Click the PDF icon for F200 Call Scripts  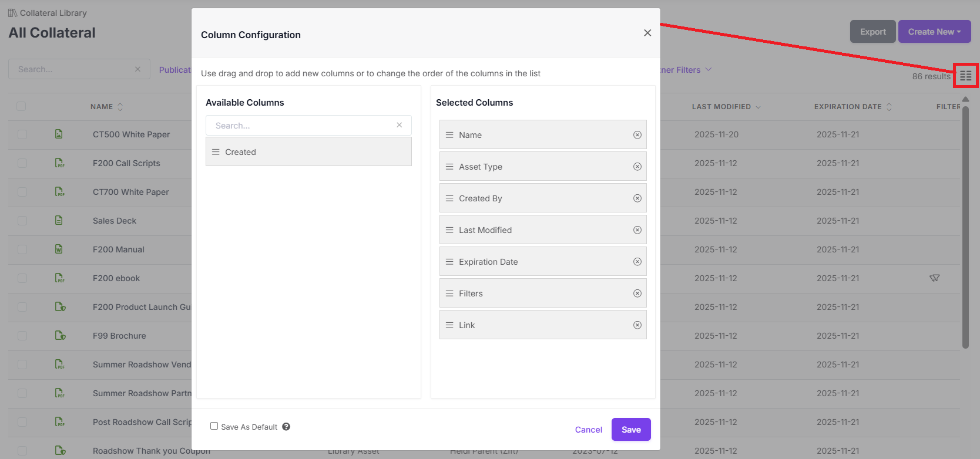tap(59, 163)
